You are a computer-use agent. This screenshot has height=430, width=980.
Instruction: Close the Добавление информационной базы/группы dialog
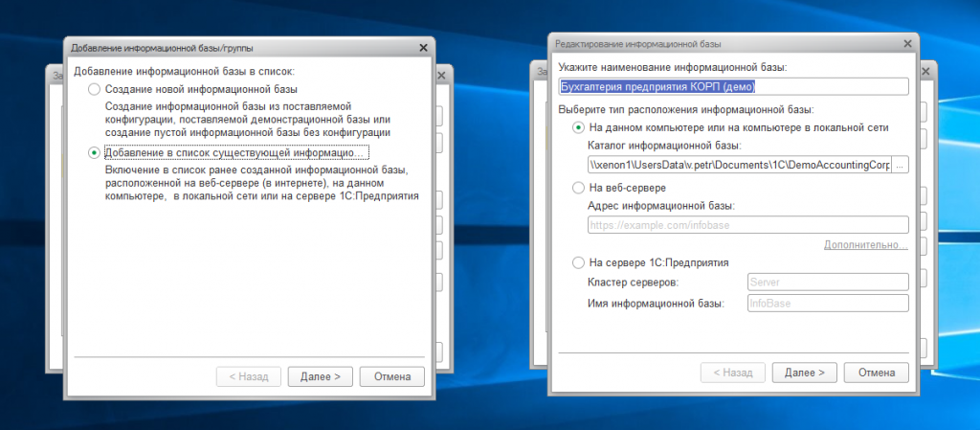[x=423, y=48]
